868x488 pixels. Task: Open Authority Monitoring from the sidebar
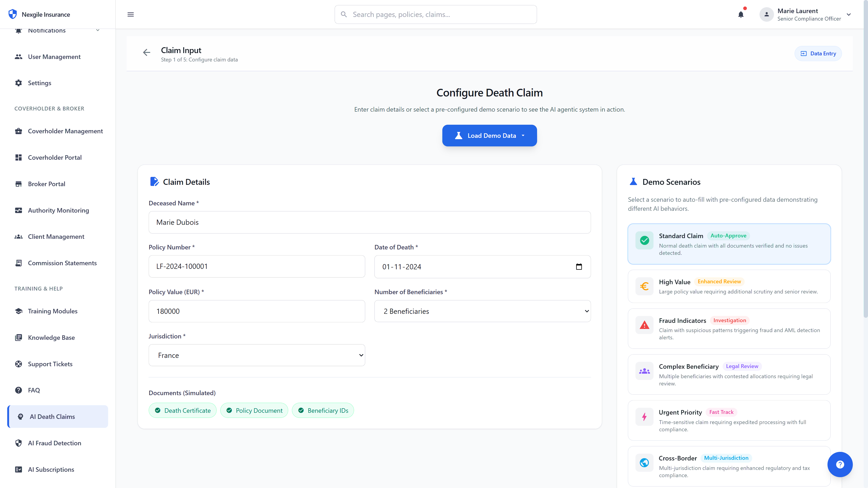(58, 210)
